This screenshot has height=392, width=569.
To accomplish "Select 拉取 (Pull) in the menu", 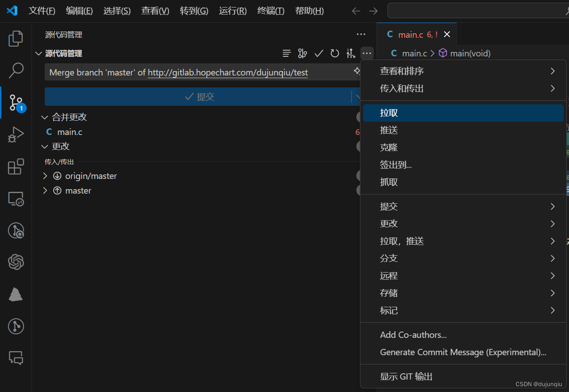I will pos(463,113).
